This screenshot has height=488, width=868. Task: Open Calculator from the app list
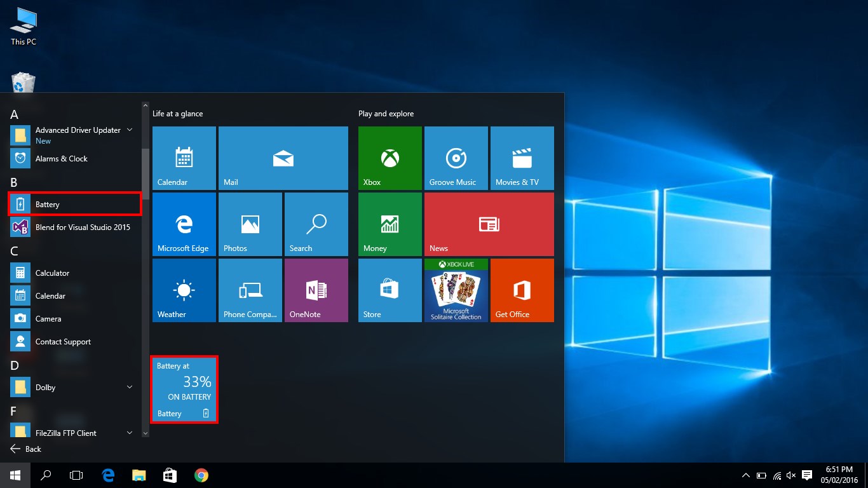75,273
